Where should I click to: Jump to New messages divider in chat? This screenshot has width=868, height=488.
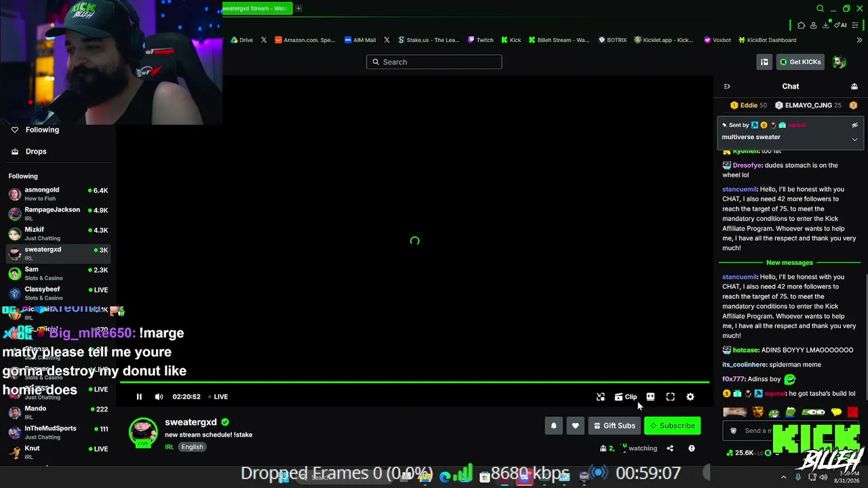click(789, 262)
